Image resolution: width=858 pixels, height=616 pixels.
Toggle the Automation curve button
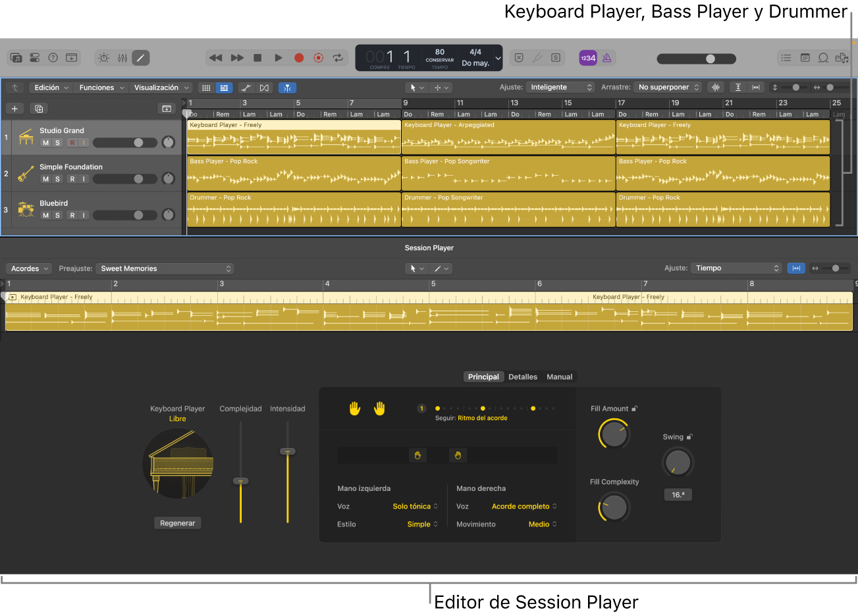(246, 88)
